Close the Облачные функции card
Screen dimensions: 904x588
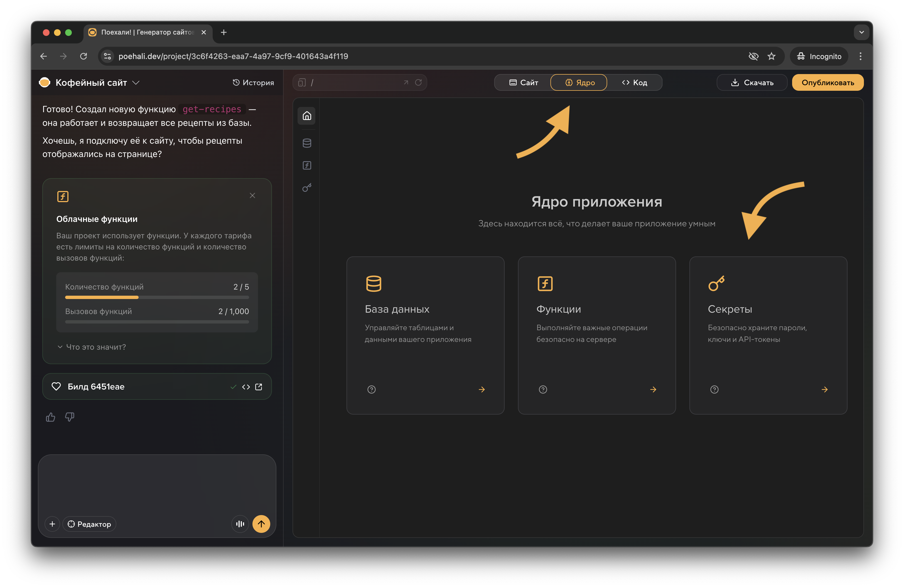click(252, 196)
